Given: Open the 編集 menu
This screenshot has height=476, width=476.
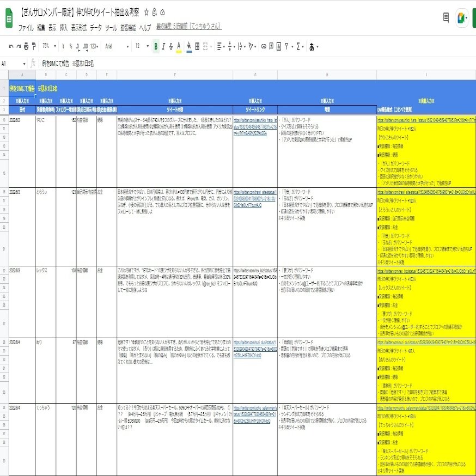Looking at the screenshot, I should coord(41,28).
